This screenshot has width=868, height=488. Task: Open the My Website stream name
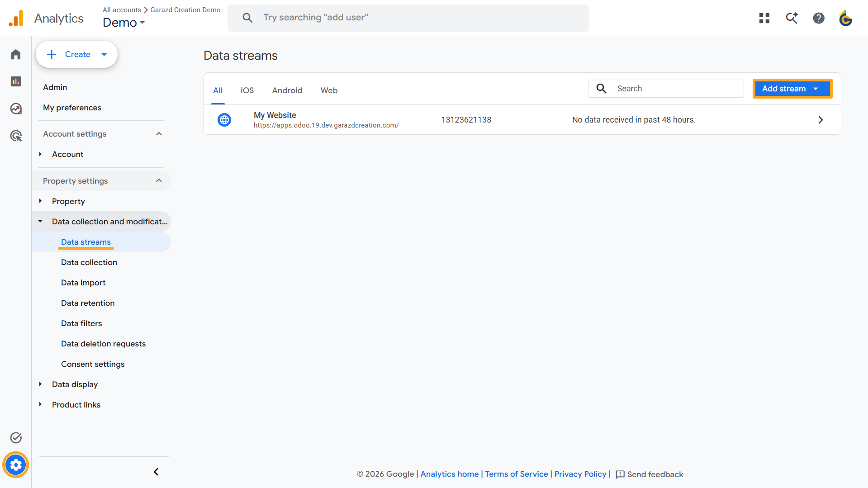[x=275, y=115]
